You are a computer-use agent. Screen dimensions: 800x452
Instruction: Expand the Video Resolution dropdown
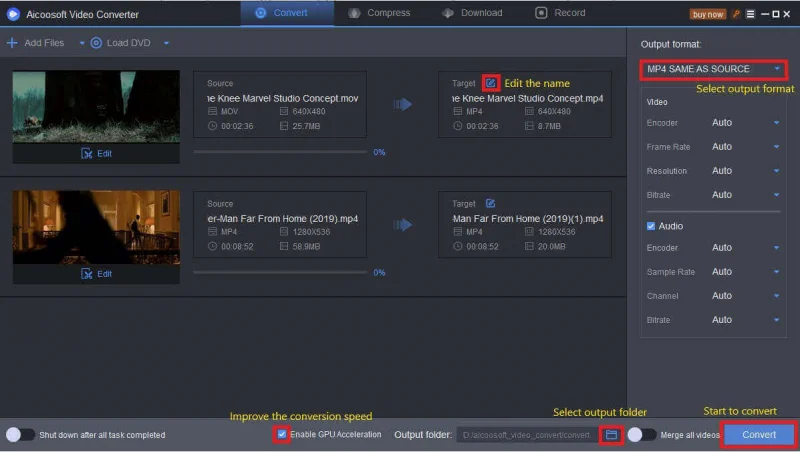tap(745, 171)
